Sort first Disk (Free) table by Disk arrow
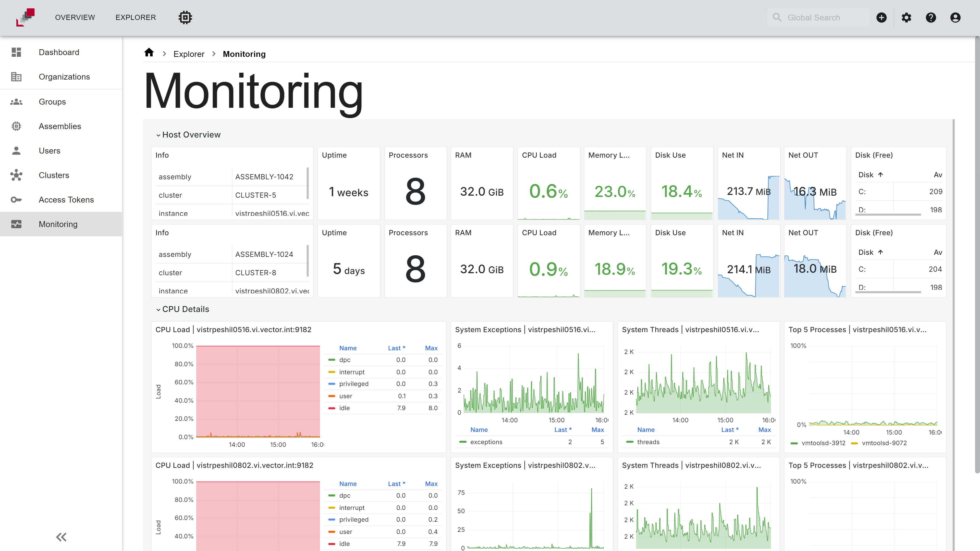This screenshot has width=980, height=551. [880, 174]
